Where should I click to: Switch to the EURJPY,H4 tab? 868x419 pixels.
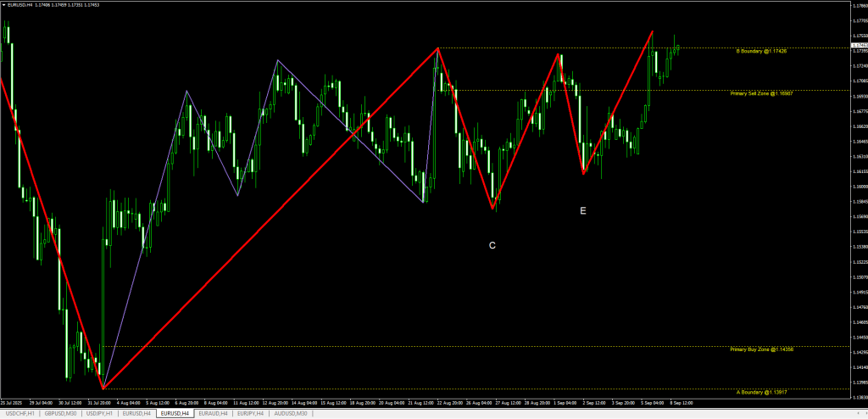[250, 413]
